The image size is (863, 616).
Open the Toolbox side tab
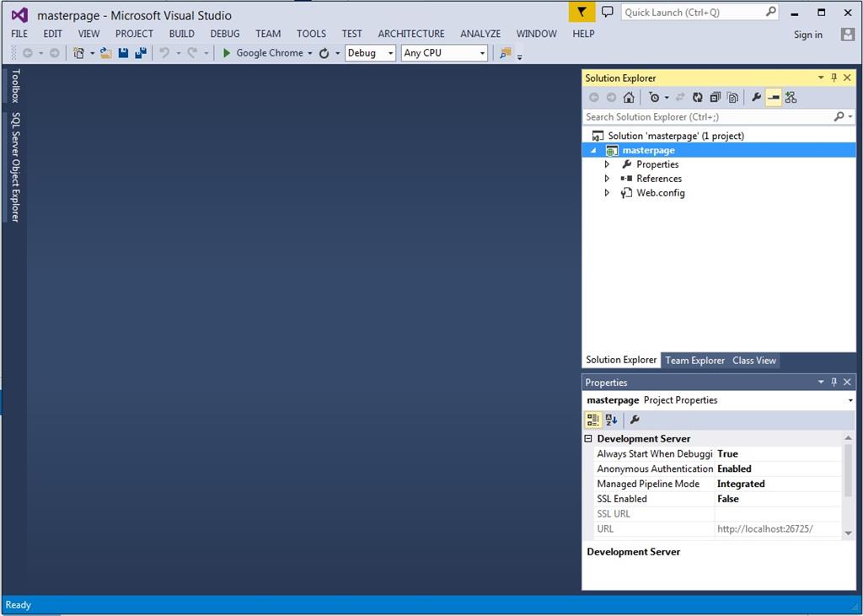click(15, 85)
